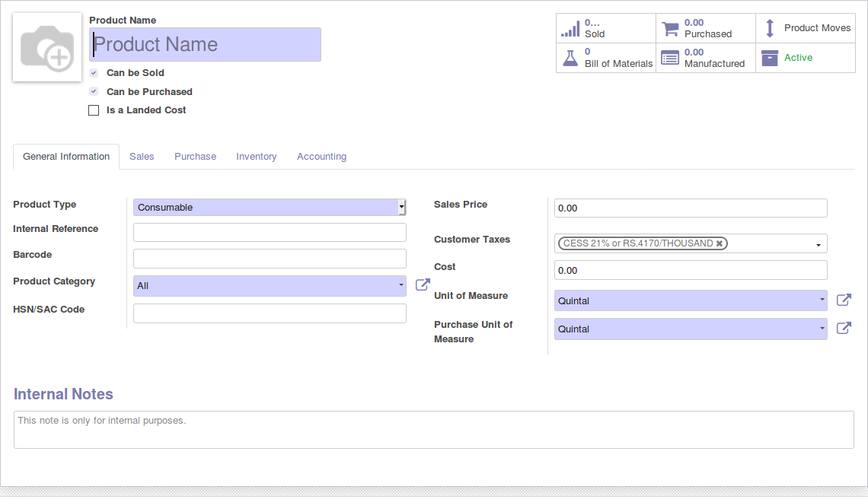Toggle the Can be Purchased checkbox
868x499 pixels.
pos(94,91)
